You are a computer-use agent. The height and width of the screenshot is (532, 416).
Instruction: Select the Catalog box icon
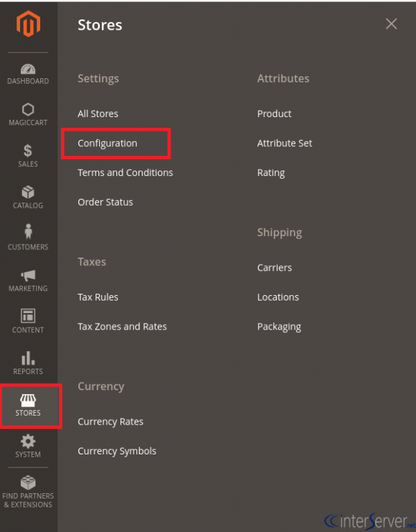point(28,192)
